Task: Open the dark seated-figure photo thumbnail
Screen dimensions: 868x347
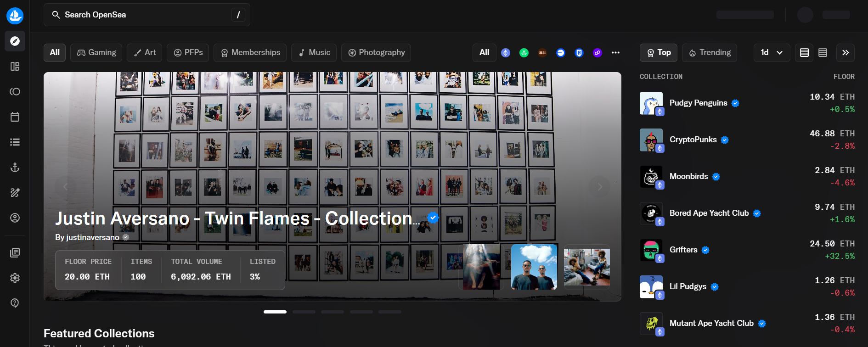Action: coord(481,267)
